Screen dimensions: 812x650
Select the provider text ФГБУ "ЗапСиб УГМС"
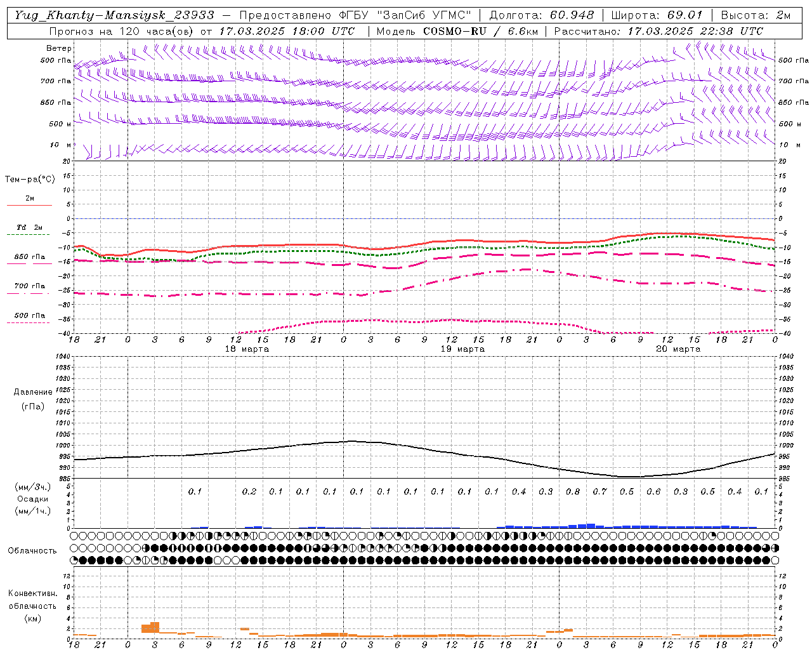coord(406,15)
